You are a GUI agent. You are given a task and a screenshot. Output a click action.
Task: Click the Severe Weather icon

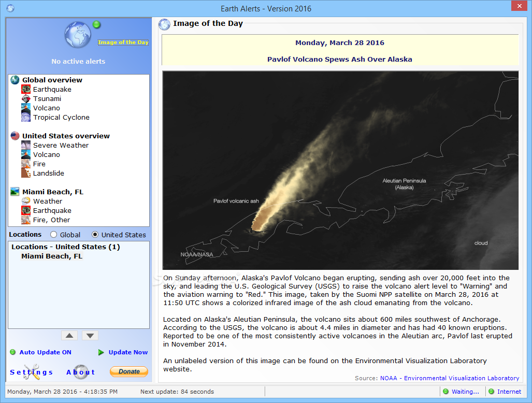coord(26,145)
